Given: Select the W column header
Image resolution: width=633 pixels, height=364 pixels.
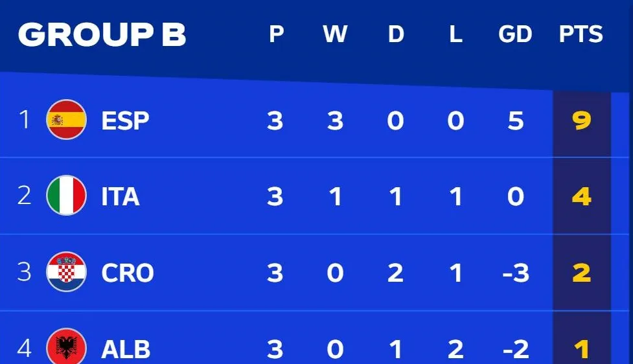Looking at the screenshot, I should click(x=335, y=34).
